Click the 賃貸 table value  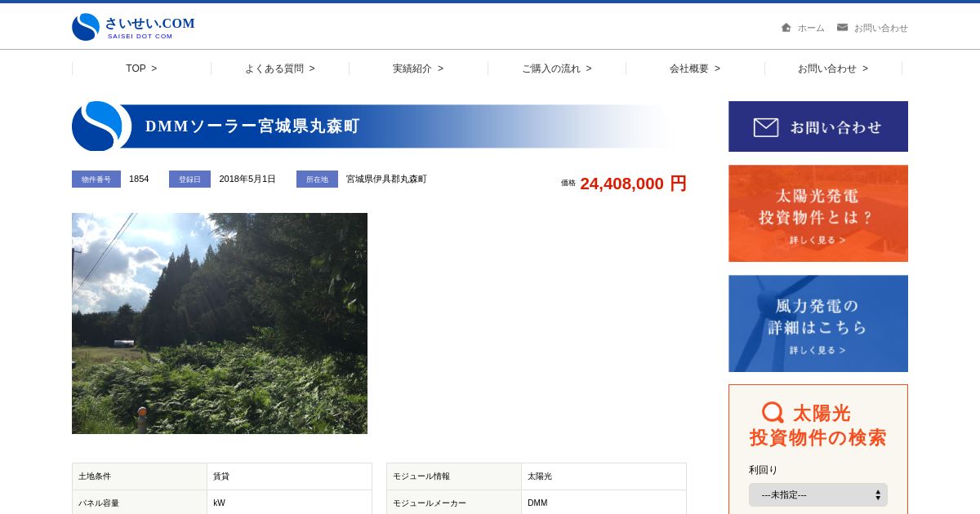point(289,476)
